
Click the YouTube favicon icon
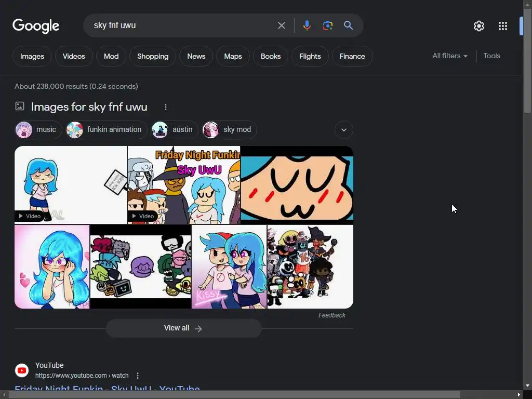[22, 370]
